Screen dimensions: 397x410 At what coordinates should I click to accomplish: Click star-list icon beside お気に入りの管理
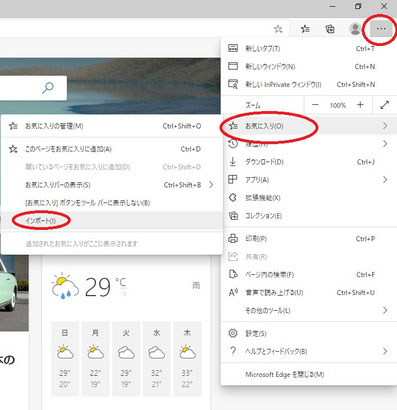coord(13,126)
